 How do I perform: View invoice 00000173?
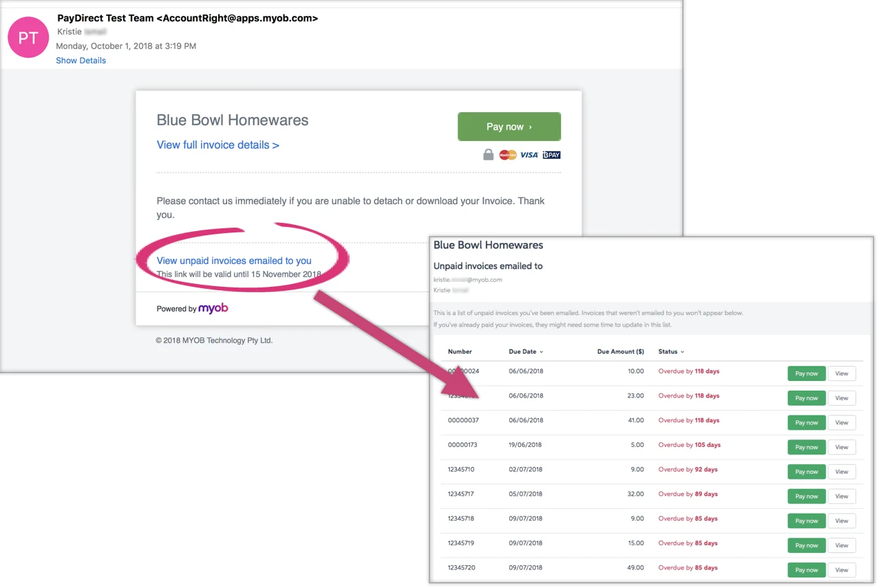[x=842, y=447]
